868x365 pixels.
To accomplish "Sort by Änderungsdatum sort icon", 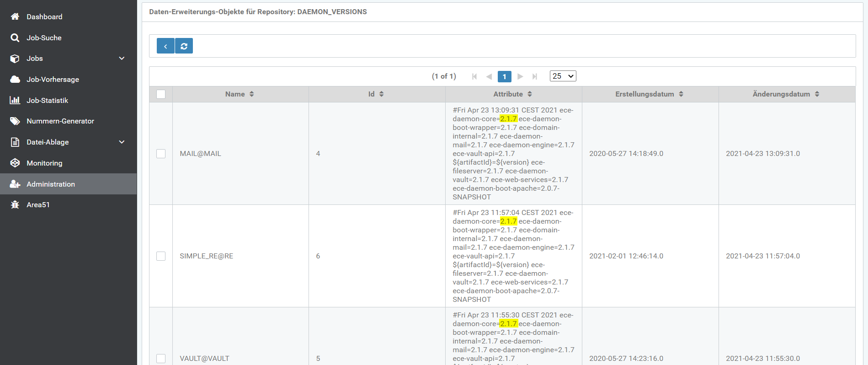I will click(x=817, y=94).
